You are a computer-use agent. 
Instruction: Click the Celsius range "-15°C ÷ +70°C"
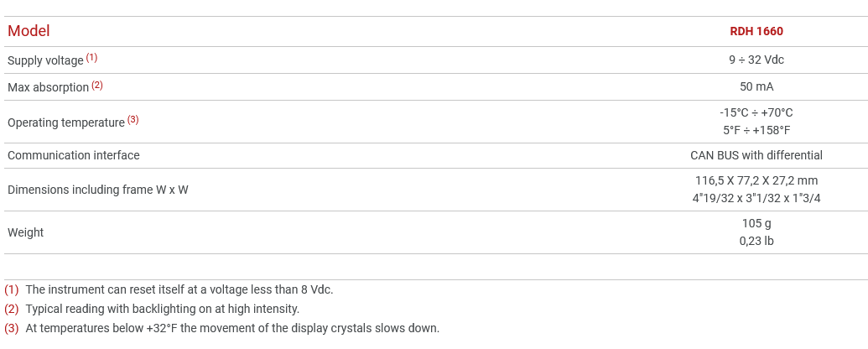(756, 112)
